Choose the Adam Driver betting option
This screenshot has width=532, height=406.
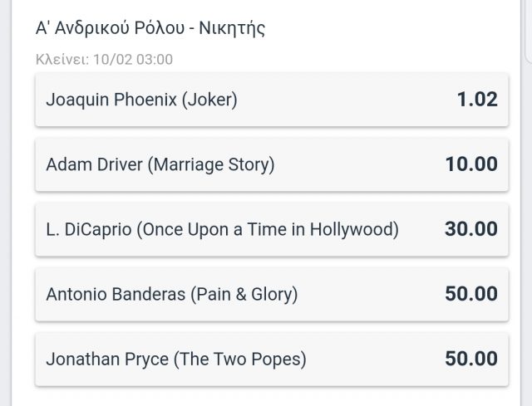pyautogui.click(x=272, y=164)
